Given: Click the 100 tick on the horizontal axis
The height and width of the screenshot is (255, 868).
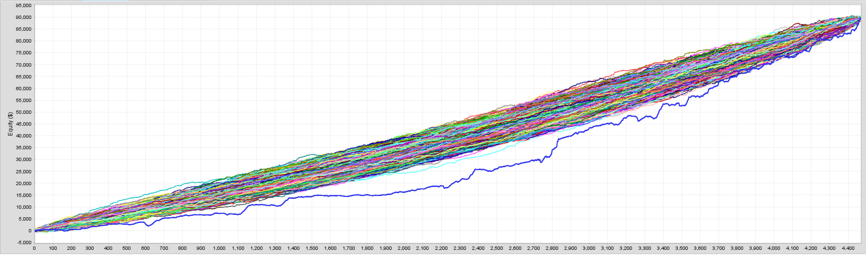Looking at the screenshot, I should click(x=53, y=248).
